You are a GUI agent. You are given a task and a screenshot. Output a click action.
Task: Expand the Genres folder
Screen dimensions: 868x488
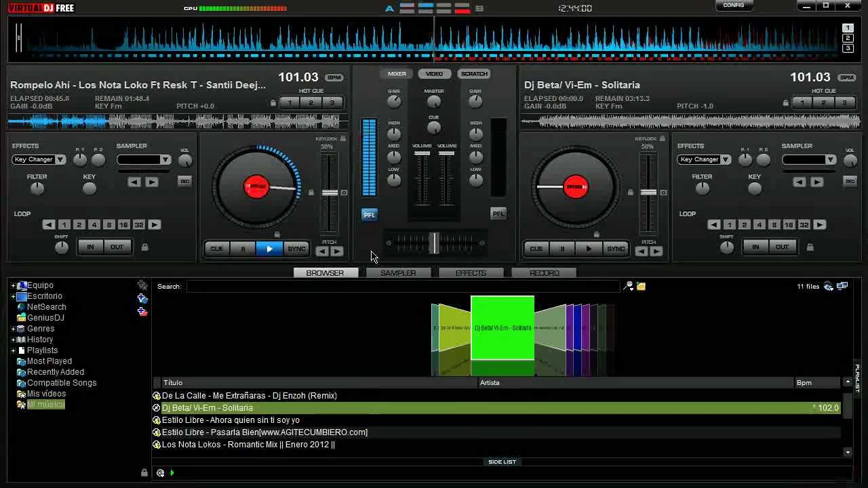(x=13, y=329)
